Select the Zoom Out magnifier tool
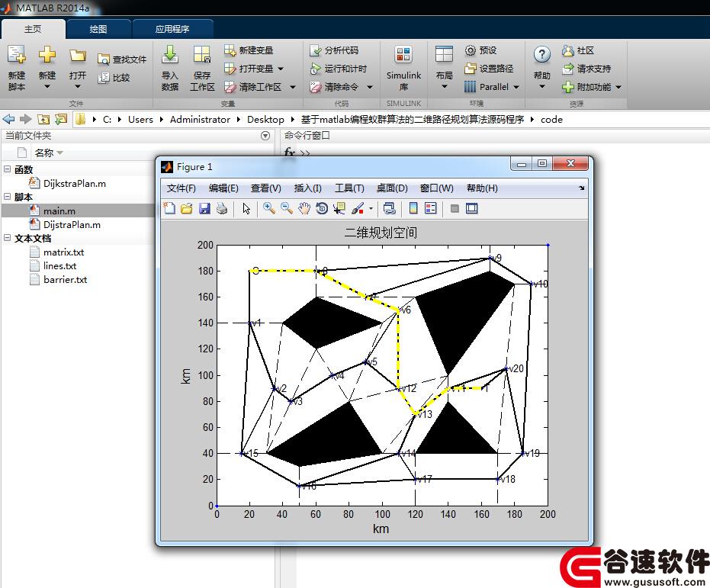The height and width of the screenshot is (588, 710). click(x=287, y=208)
